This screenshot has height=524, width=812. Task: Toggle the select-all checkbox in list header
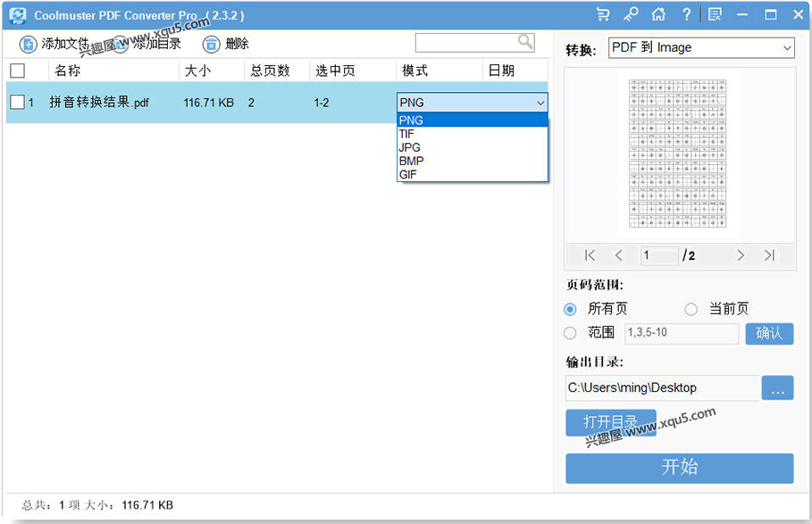16,70
